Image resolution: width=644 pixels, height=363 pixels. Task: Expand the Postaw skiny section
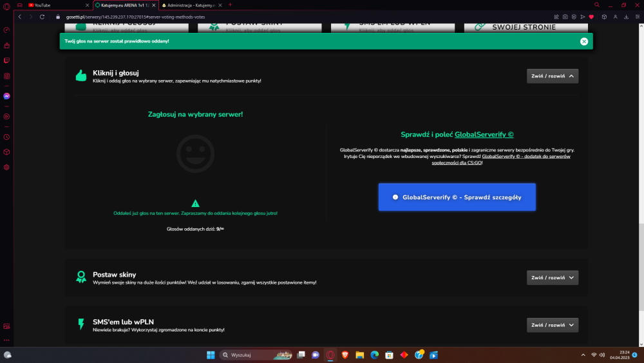[x=553, y=277]
